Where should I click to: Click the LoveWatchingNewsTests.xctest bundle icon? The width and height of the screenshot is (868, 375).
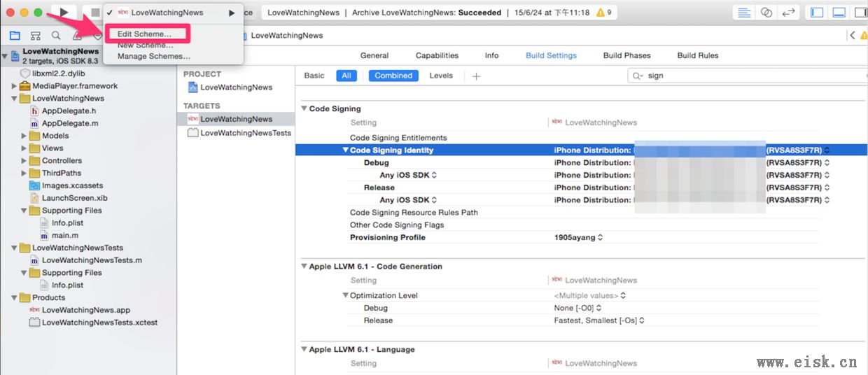tap(34, 323)
